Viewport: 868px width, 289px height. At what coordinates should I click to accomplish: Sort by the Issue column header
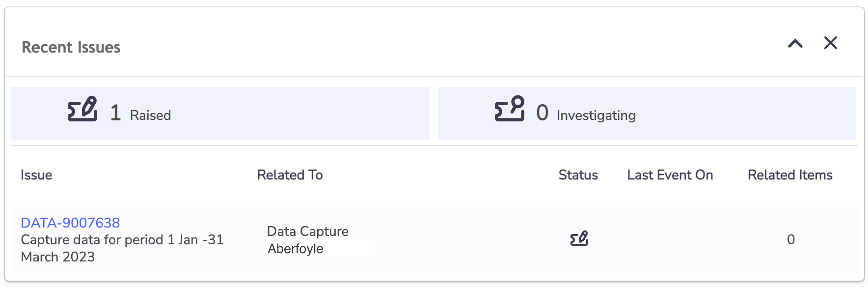pos(36,175)
